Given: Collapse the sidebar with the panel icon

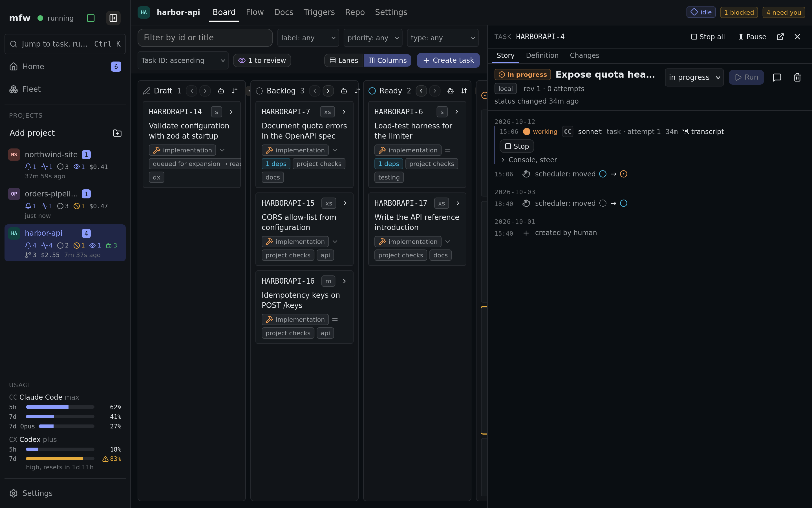Looking at the screenshot, I should (113, 18).
